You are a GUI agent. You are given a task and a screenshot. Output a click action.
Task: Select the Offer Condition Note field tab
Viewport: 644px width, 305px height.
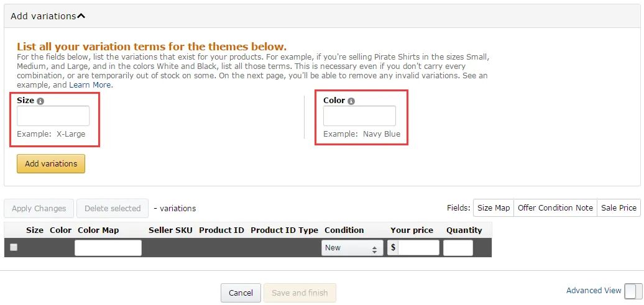[x=555, y=208]
